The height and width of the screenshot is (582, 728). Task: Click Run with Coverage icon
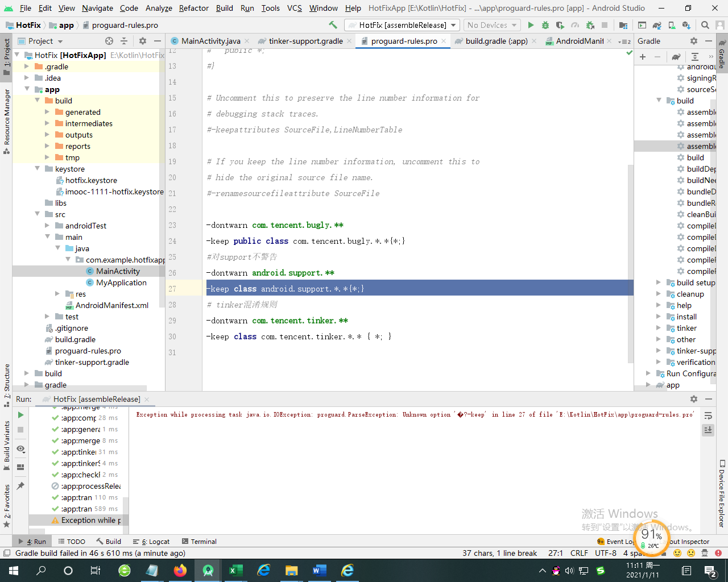point(560,25)
